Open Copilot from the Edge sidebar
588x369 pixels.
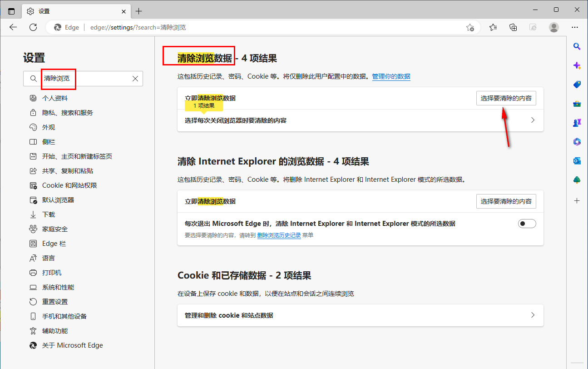[577, 65]
